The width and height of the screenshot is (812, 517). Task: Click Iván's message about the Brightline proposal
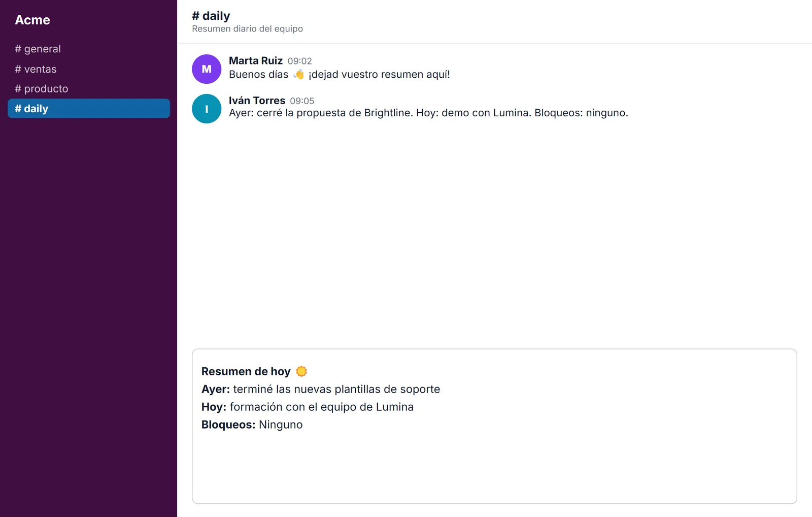point(428,113)
